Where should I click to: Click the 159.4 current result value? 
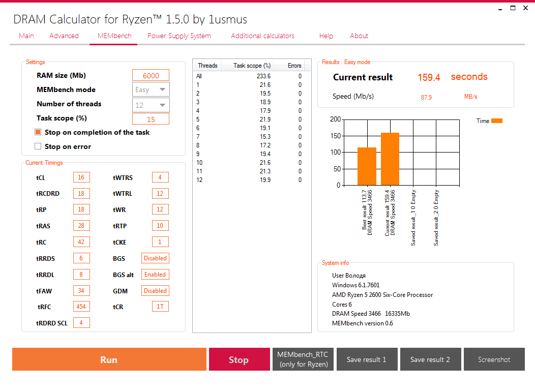tap(429, 77)
